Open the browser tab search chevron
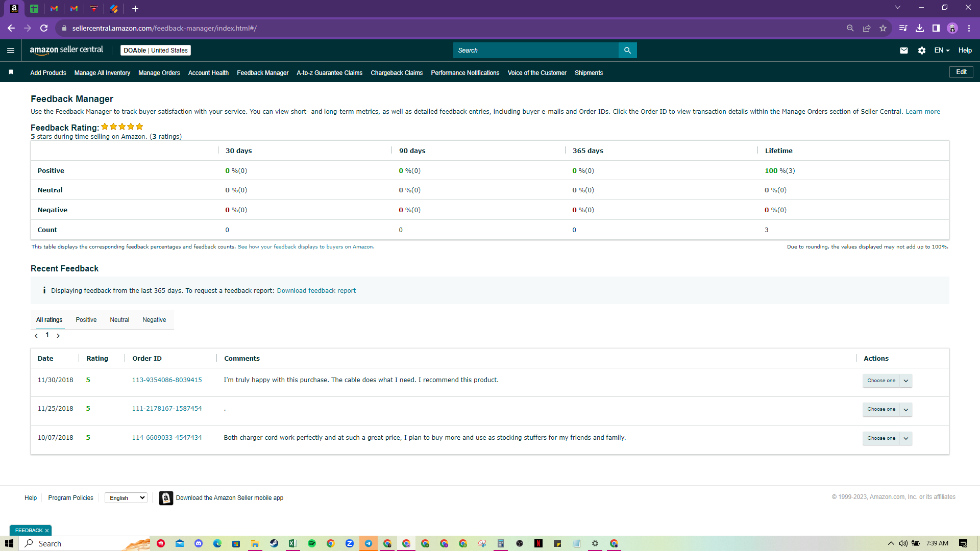980x551 pixels. (898, 8)
